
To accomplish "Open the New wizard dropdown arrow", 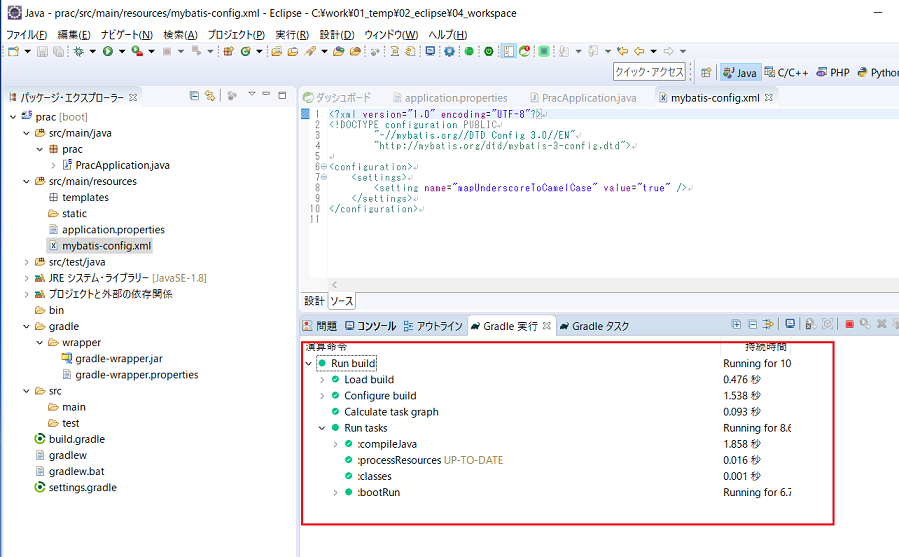I will [27, 51].
